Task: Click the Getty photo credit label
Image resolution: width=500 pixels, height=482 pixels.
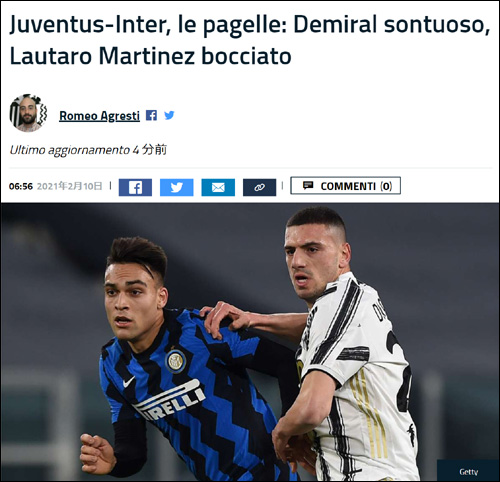Action: (468, 471)
